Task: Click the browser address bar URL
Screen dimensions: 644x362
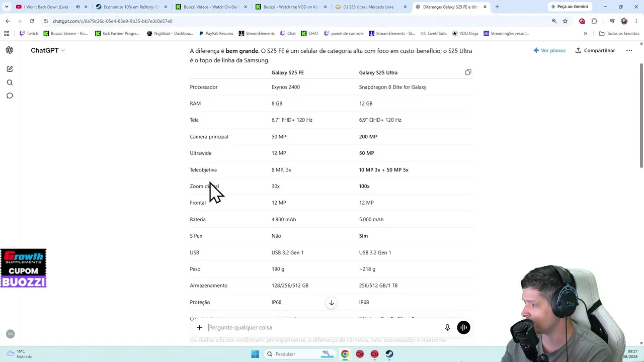Action: click(113, 21)
